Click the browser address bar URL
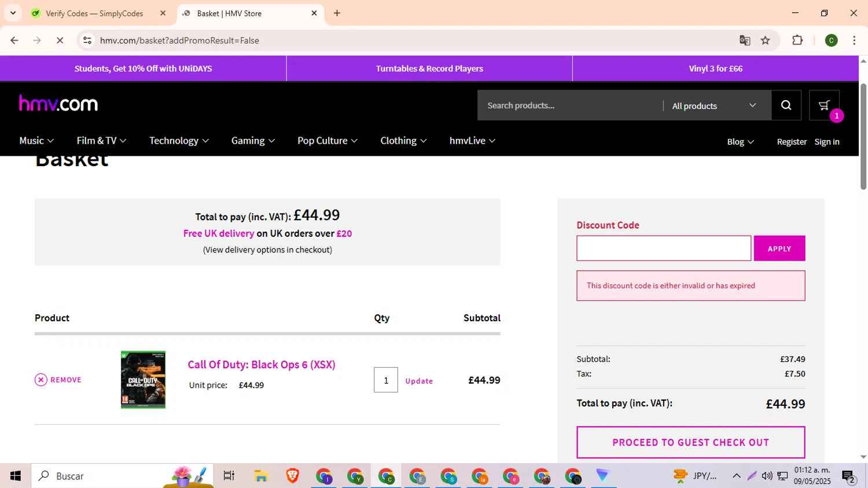 coord(179,41)
